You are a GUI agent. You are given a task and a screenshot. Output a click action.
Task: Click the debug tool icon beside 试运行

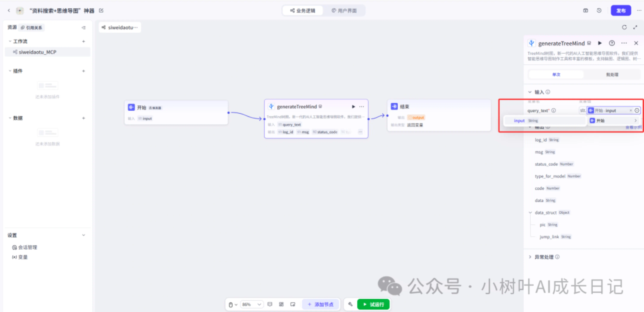350,304
